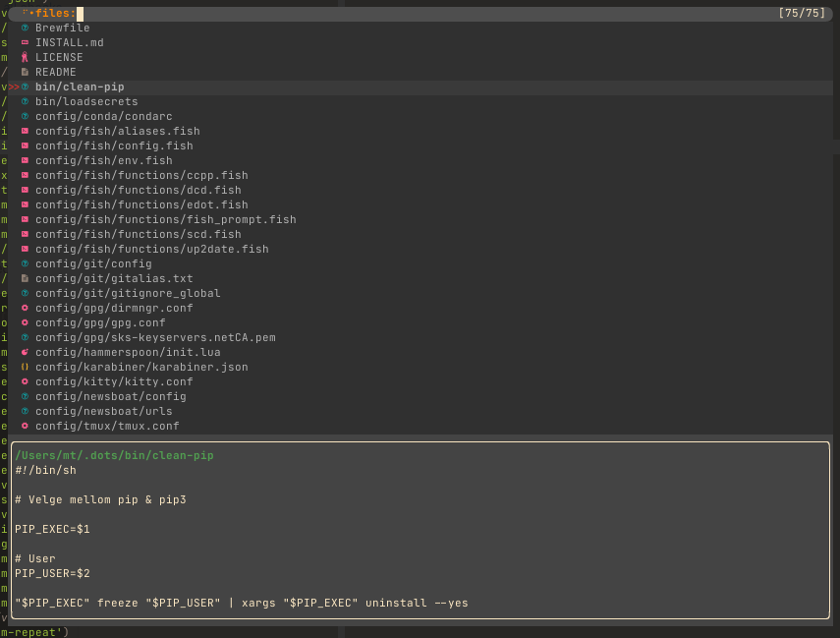Select config/fish/functions/dcd.fish entry

pyautogui.click(x=139, y=190)
